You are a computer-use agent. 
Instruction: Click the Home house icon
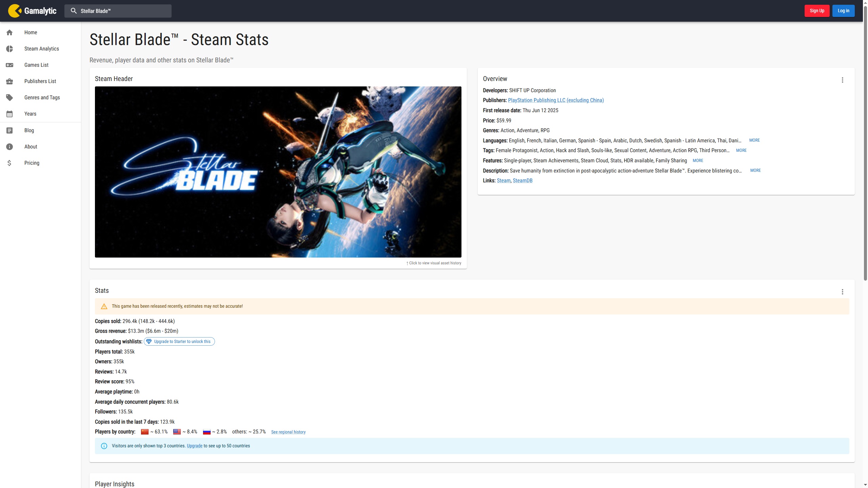click(9, 33)
